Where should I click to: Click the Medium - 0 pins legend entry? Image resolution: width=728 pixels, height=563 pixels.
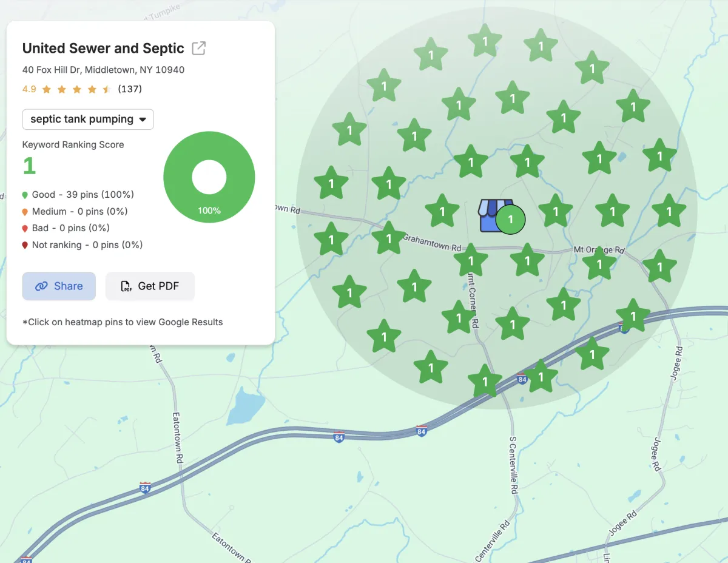tap(75, 212)
